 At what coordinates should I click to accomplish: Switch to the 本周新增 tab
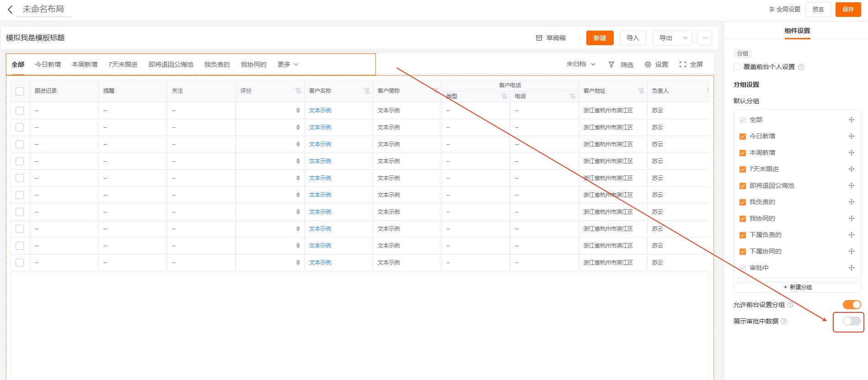pyautogui.click(x=85, y=64)
